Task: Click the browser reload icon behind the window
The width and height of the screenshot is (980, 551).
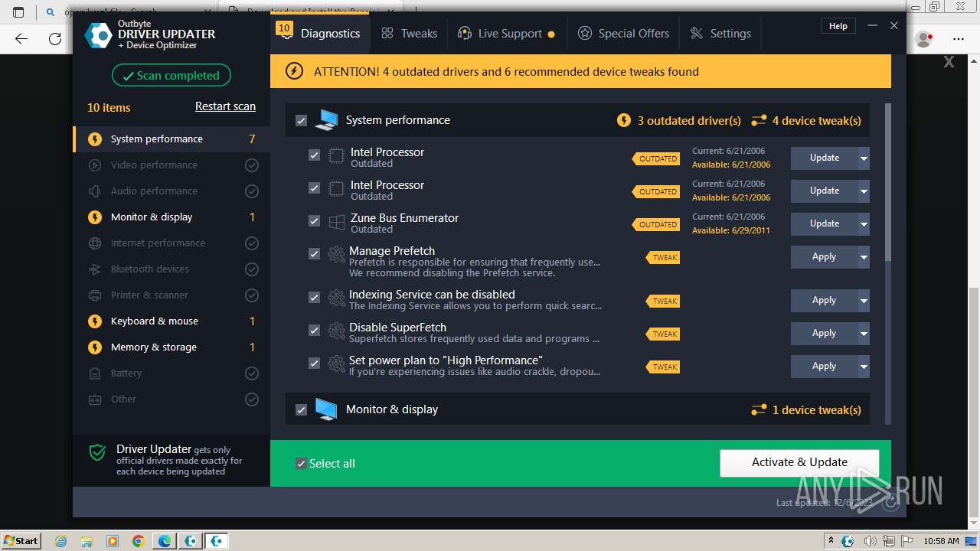Action: point(54,38)
